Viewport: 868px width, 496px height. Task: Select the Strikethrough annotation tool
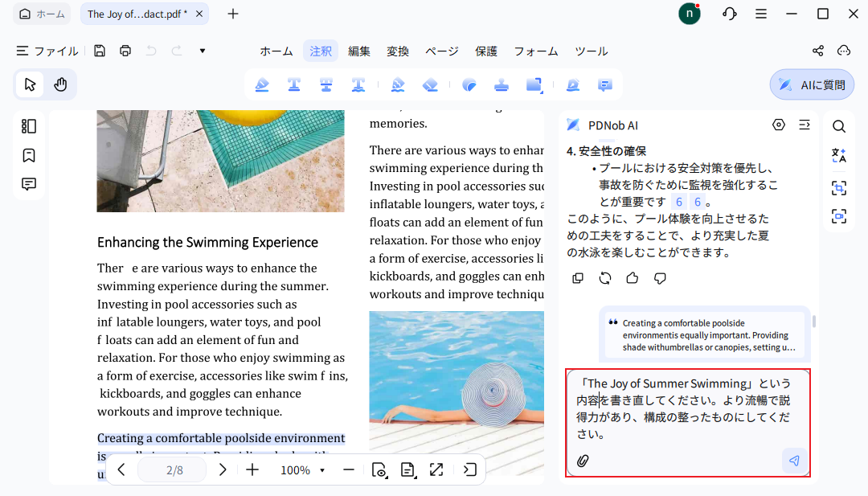click(326, 84)
